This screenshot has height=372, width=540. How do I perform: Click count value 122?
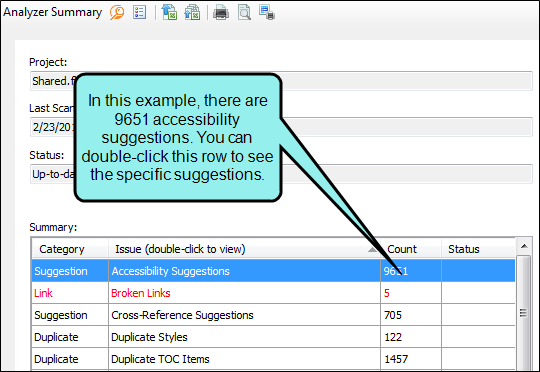click(393, 337)
